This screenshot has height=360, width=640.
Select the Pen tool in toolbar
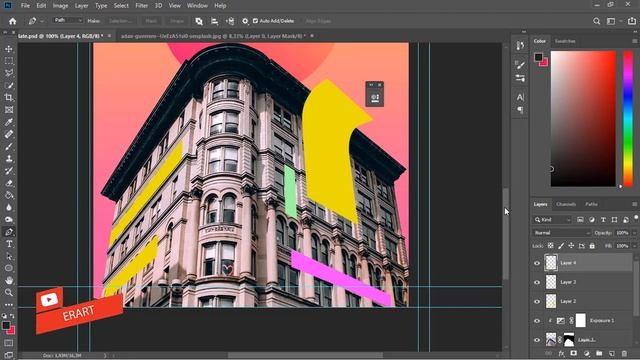[9, 232]
